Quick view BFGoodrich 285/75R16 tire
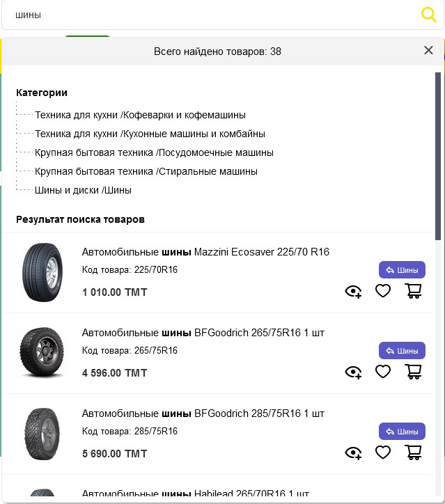445x504 pixels. click(353, 453)
